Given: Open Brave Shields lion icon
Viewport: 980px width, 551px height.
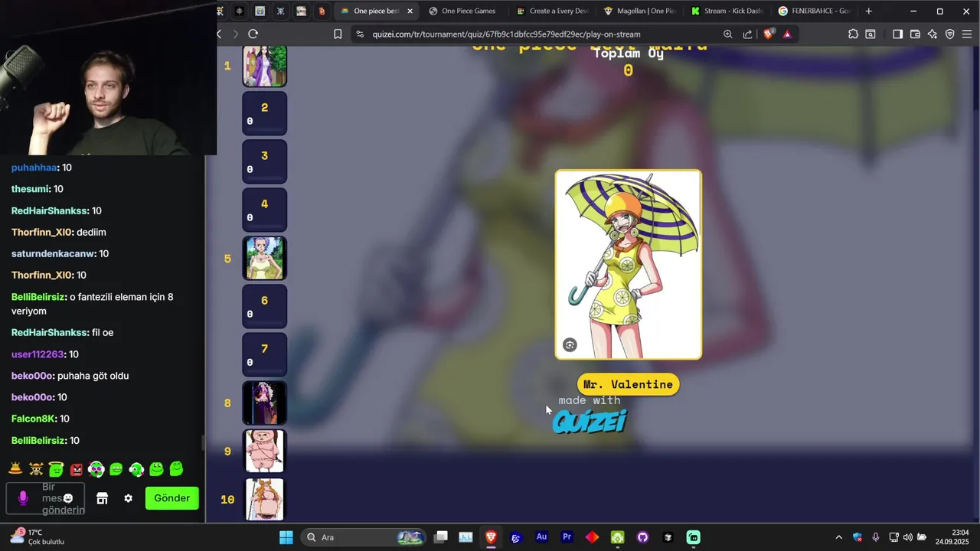Looking at the screenshot, I should click(x=769, y=34).
